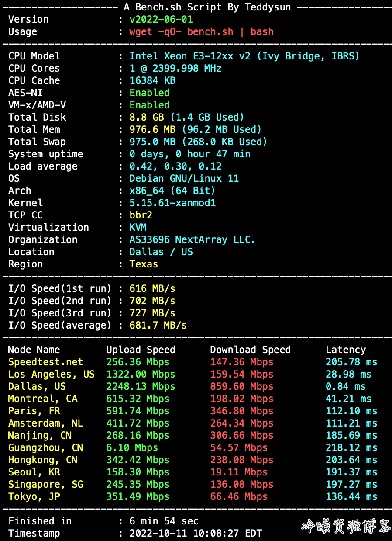
Task: Click Tokyo latency value 136.44 ms
Action: click(351, 497)
